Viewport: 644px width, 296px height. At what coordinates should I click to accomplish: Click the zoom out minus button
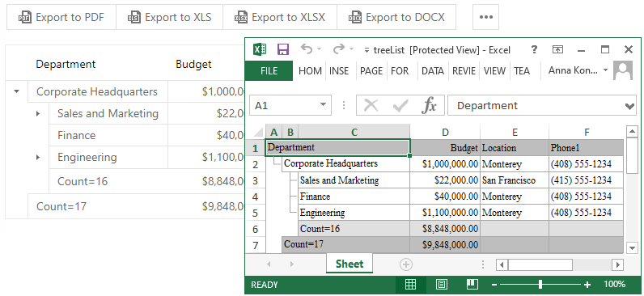[494, 285]
